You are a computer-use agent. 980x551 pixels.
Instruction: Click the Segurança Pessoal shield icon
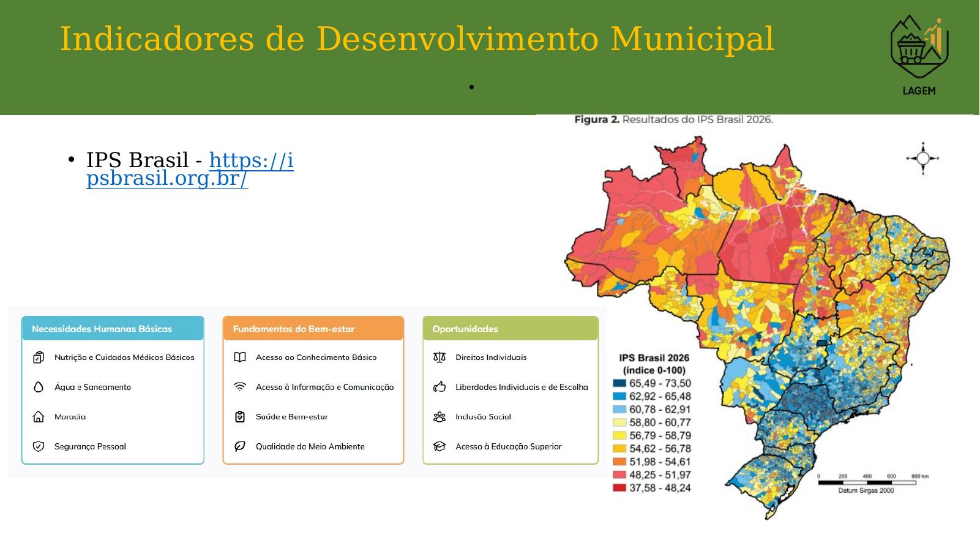39,446
